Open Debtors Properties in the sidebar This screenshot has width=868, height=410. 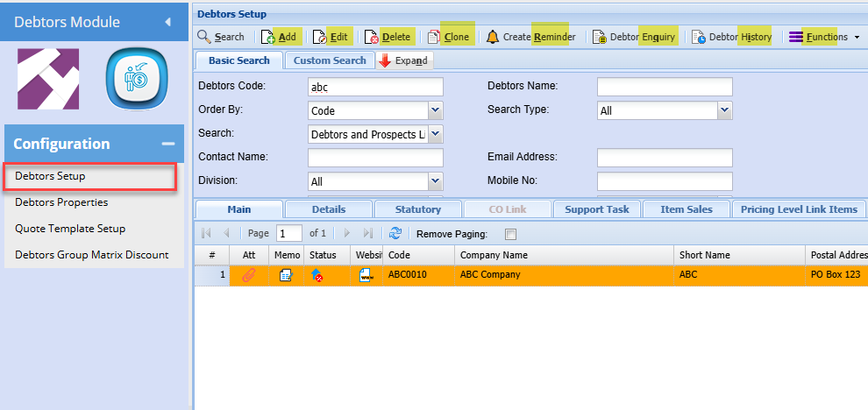tap(61, 202)
